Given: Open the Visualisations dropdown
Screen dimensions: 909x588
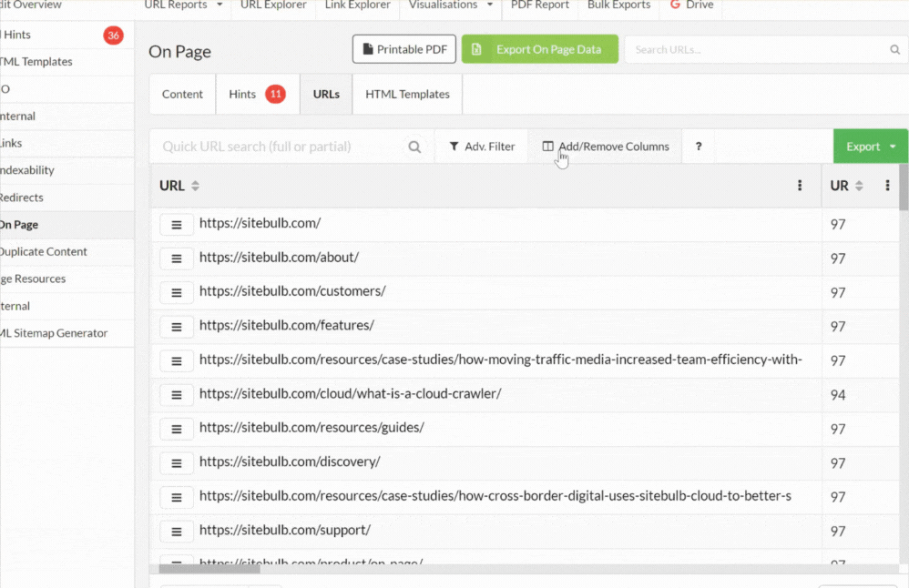Looking at the screenshot, I should [451, 5].
